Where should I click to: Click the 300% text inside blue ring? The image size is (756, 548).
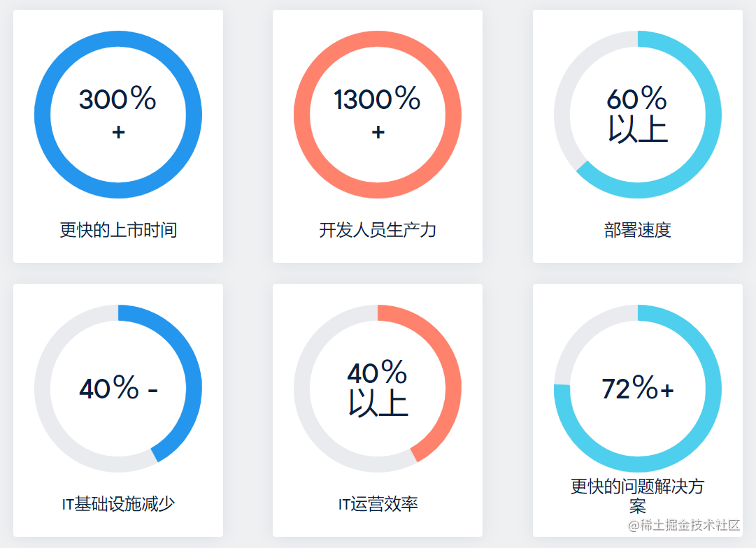coord(117,99)
